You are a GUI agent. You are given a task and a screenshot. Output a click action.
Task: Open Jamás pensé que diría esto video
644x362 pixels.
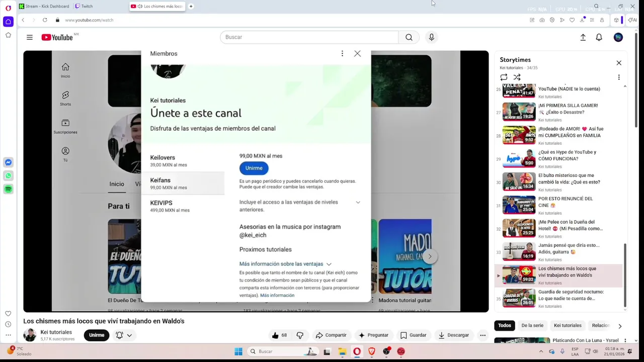click(x=558, y=252)
